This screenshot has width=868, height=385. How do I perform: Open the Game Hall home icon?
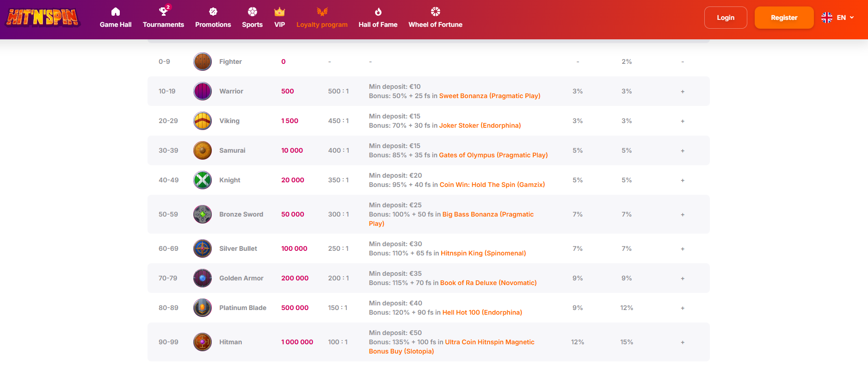click(116, 12)
